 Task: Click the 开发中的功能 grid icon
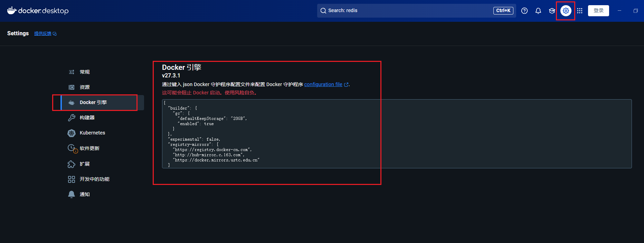pos(72,179)
